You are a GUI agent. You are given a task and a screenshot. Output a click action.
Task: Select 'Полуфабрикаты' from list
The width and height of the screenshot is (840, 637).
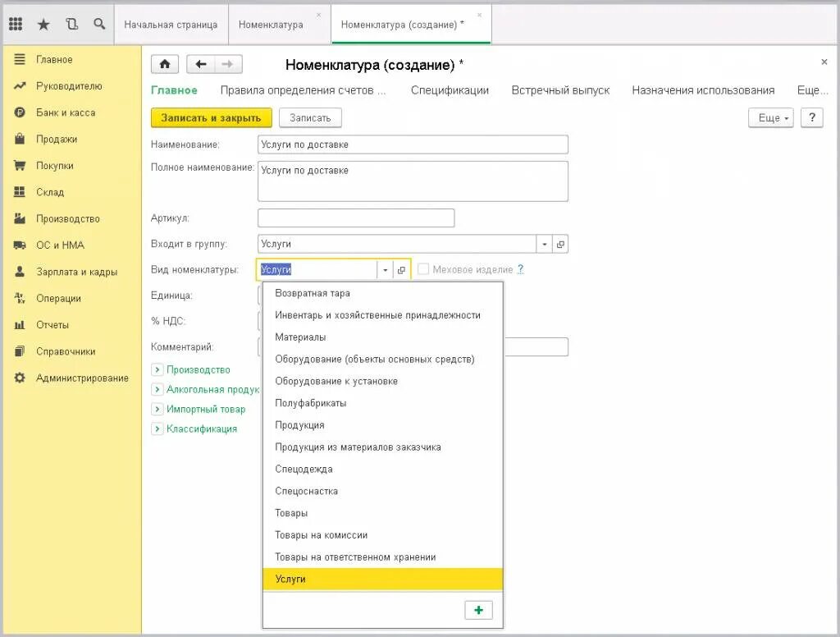(x=382, y=403)
